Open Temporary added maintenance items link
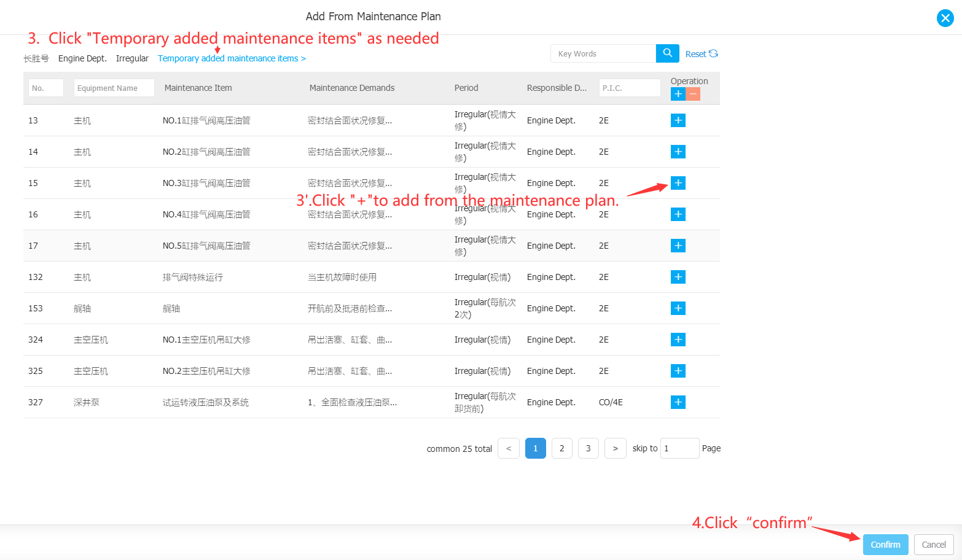 [232, 58]
